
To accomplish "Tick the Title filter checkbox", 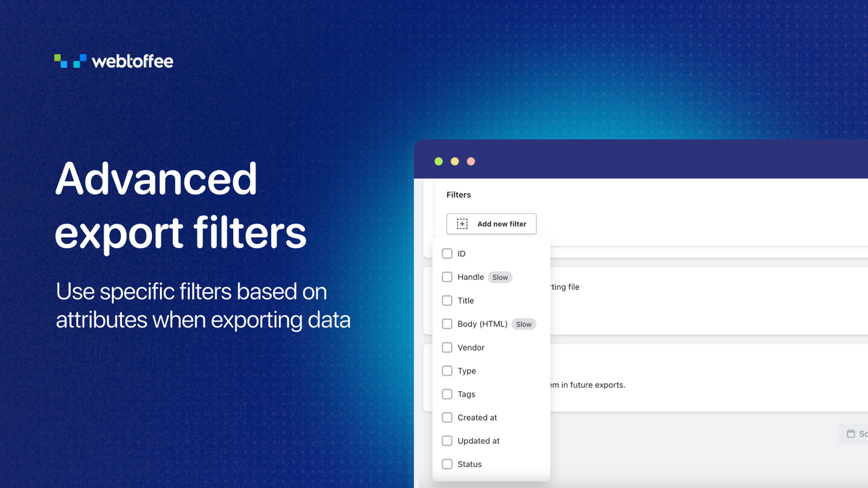I will coord(447,300).
